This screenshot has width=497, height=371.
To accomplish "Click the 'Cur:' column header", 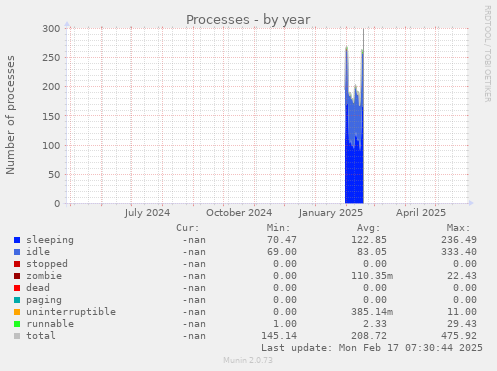I will pyautogui.click(x=188, y=228).
